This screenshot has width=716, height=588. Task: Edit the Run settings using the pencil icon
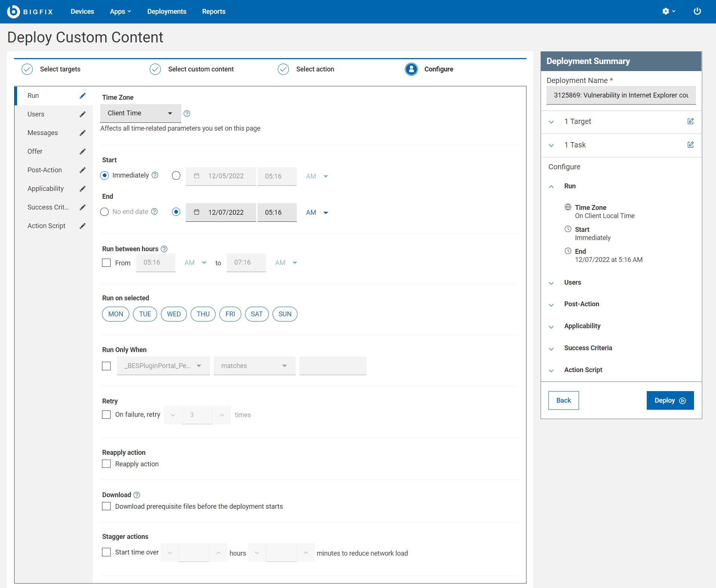[x=83, y=95]
